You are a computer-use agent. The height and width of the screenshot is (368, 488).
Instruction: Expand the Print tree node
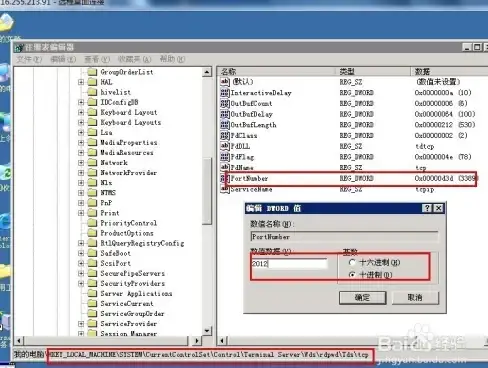(81, 213)
